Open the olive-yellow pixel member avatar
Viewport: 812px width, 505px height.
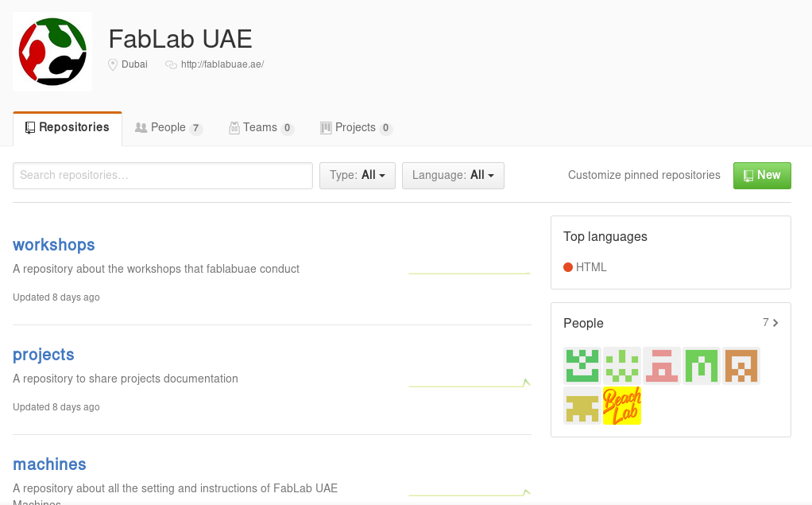pyautogui.click(x=582, y=406)
